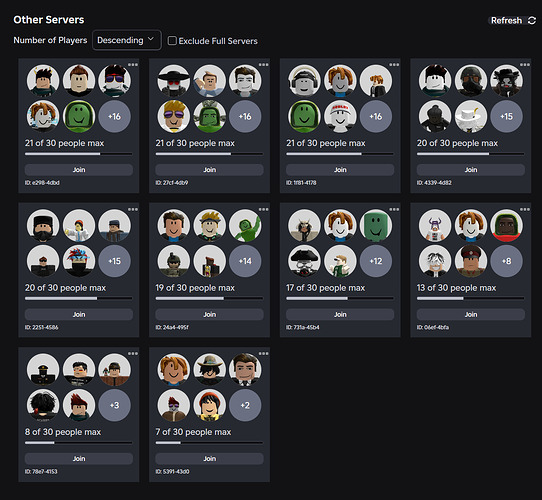
Task: Select green smiley avatar in first server card
Action: point(79,117)
